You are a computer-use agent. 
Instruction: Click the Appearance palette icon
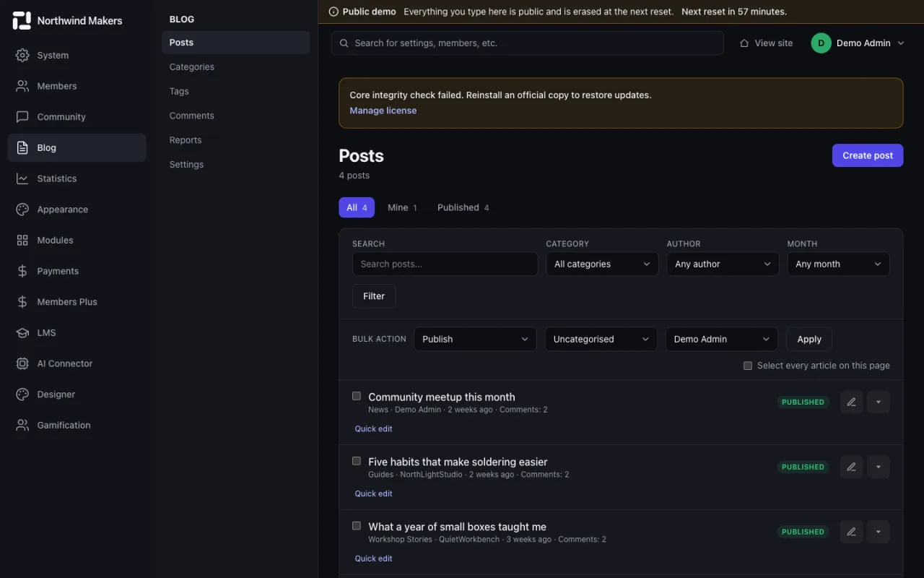22,210
